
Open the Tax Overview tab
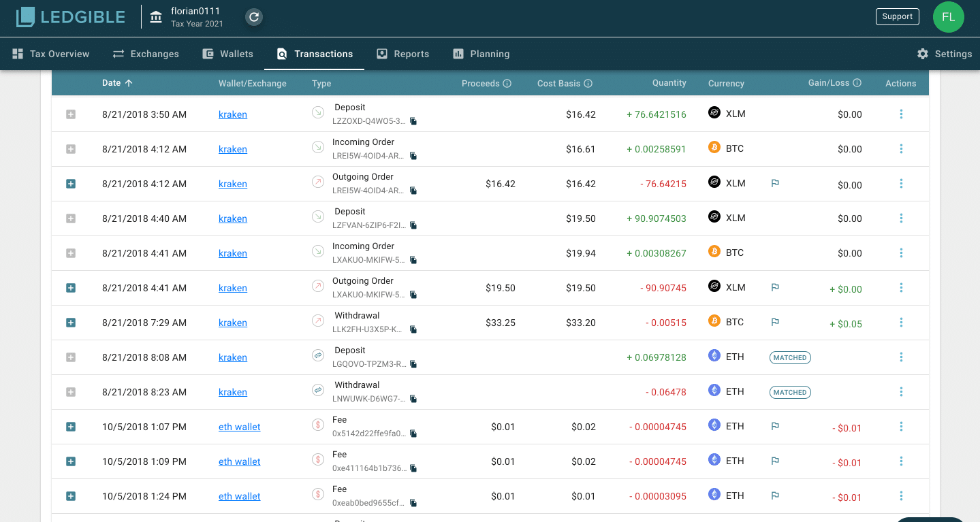coord(51,54)
